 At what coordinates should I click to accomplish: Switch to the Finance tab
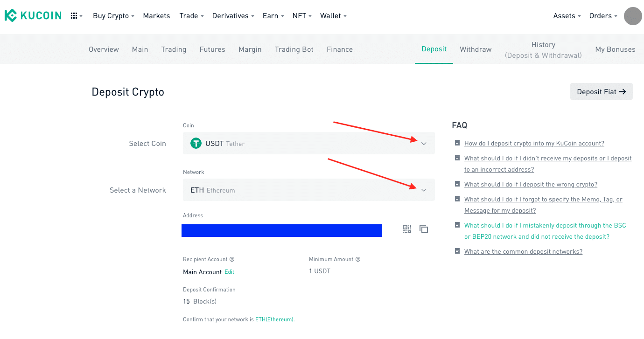pos(340,49)
